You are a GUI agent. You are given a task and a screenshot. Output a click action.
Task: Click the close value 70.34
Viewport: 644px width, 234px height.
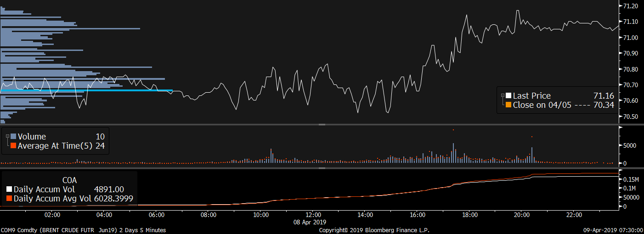pyautogui.click(x=604, y=105)
